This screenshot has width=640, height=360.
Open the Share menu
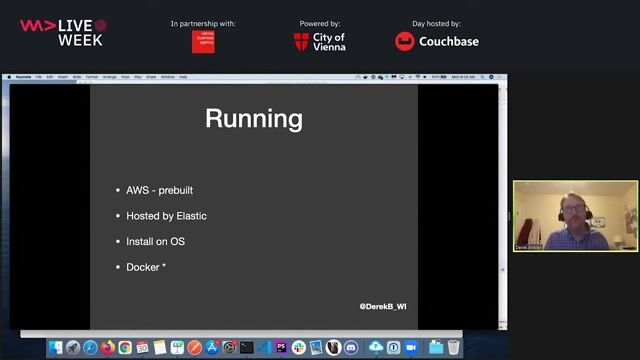pyautogui.click(x=151, y=77)
